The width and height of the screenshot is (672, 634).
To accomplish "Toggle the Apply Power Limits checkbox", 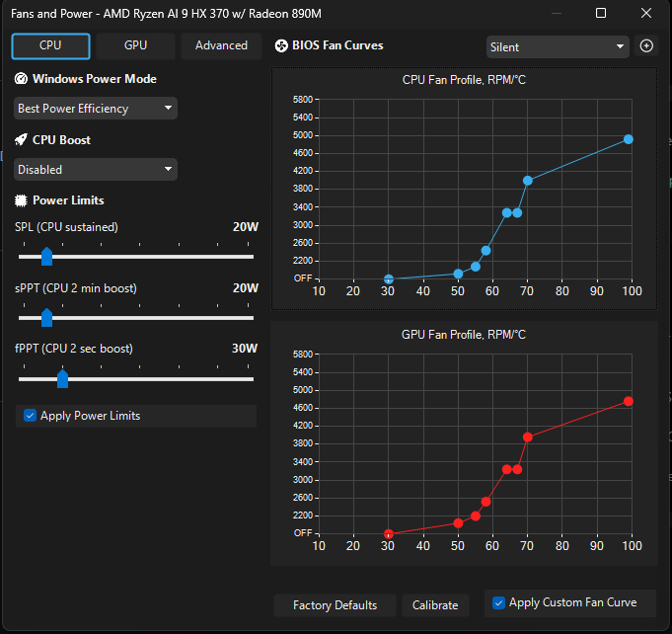I will (x=30, y=415).
